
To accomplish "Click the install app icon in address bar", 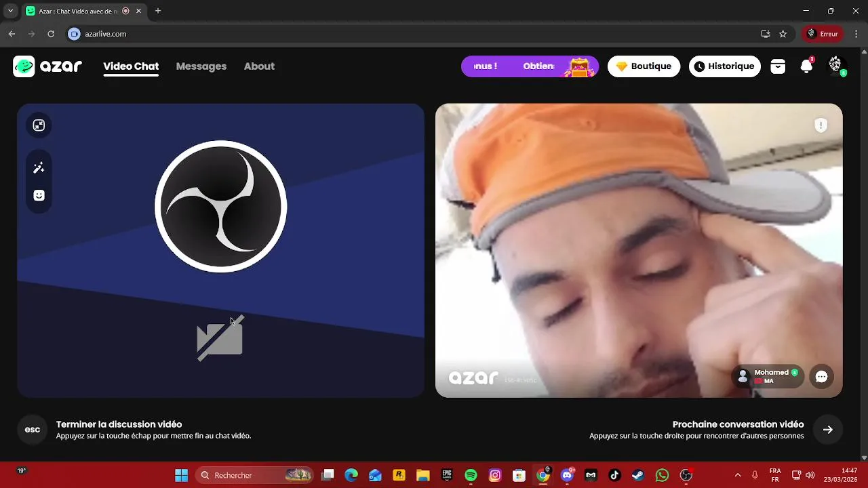I will click(x=766, y=34).
